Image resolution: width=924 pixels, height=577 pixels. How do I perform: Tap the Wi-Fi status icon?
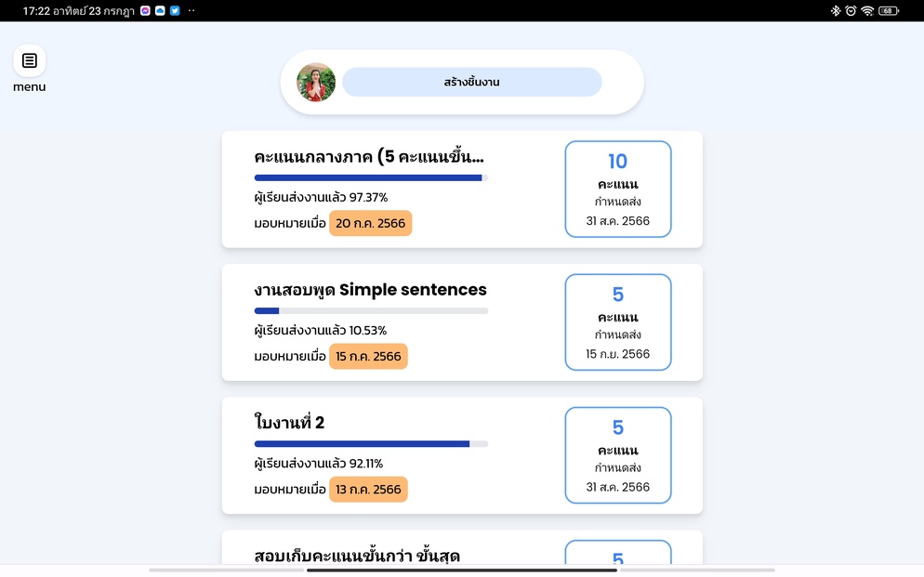point(867,10)
